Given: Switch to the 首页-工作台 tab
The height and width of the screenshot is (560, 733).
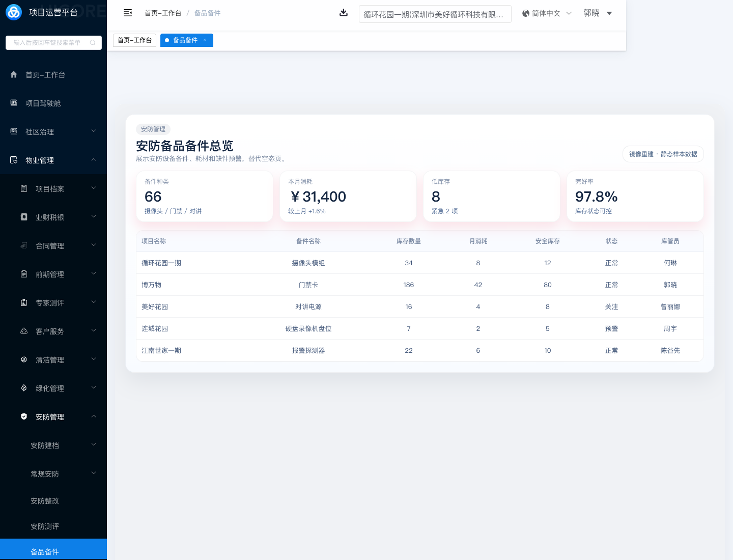Looking at the screenshot, I should pyautogui.click(x=135, y=40).
